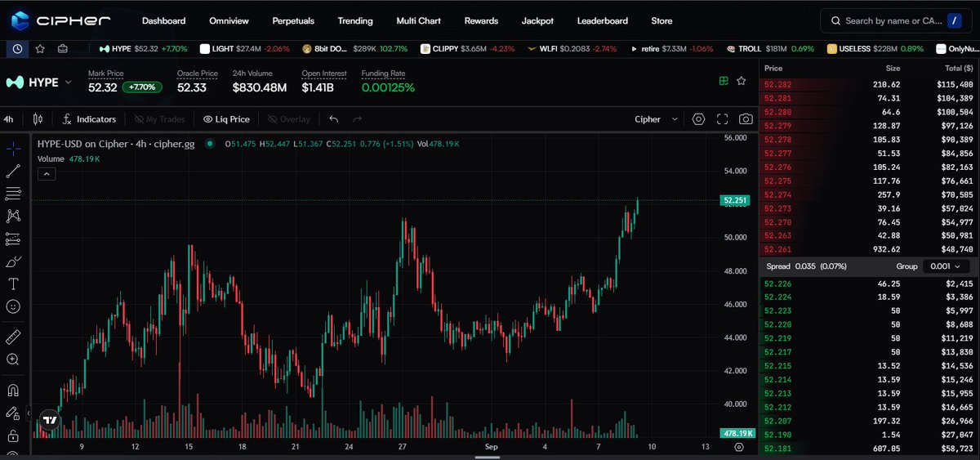Lock all drawing tools
The image size is (980, 460).
click(13, 435)
